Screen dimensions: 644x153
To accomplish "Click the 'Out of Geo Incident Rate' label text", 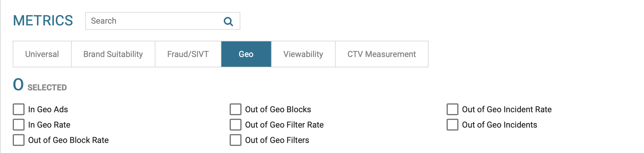I will pos(507,109).
